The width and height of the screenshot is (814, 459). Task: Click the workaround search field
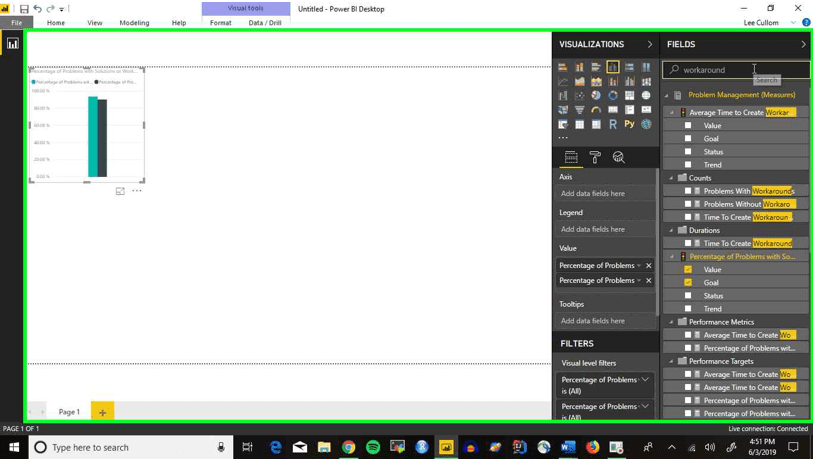tap(736, 70)
